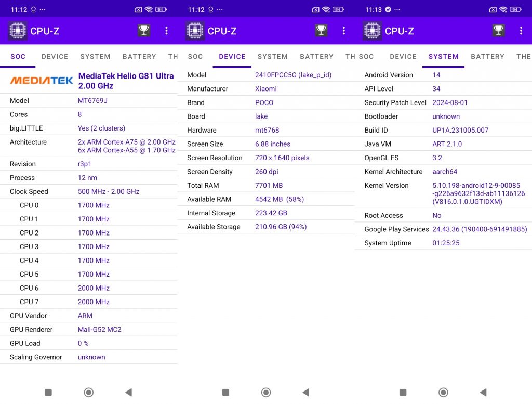Select the GPU Load '0 %' value
Viewport: 532px width, 404px height.
coord(83,343)
